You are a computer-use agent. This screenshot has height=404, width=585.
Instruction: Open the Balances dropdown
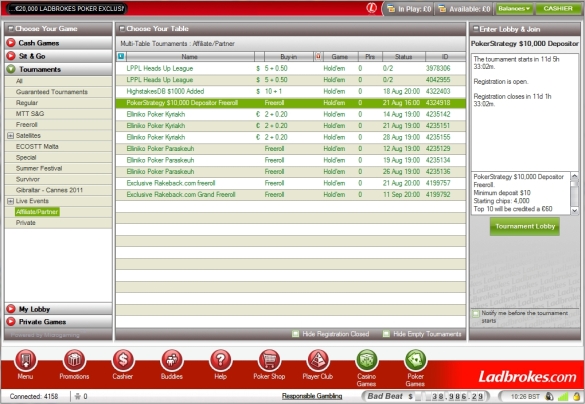click(x=514, y=9)
